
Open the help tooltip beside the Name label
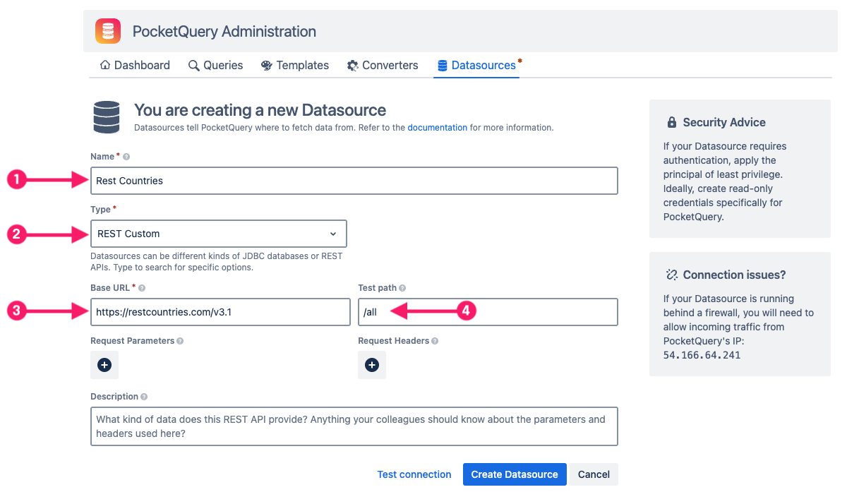pyautogui.click(x=126, y=156)
